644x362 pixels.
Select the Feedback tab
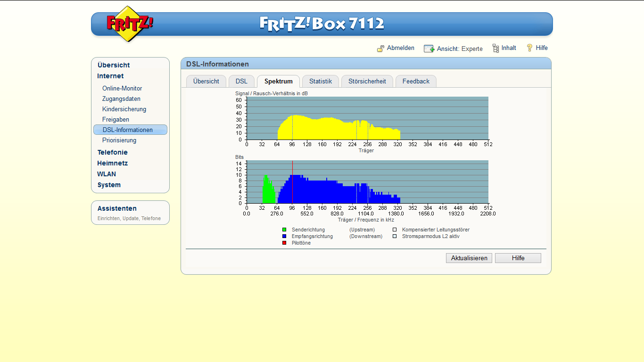pyautogui.click(x=416, y=81)
